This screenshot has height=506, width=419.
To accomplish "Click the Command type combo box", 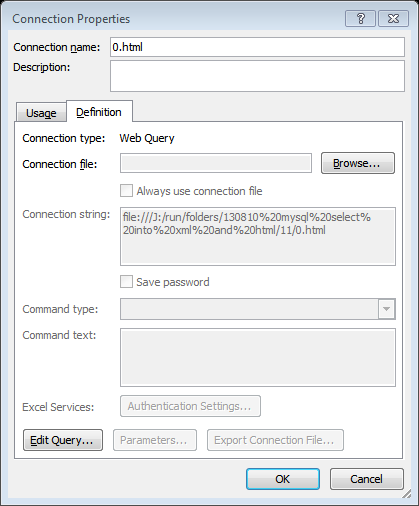I will [x=258, y=309].
